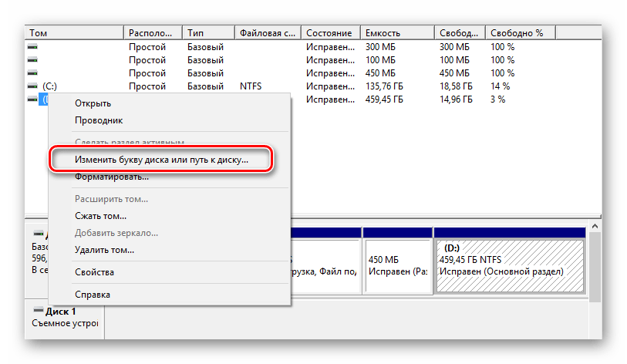Sort volumes by the Емкость column header
The image size is (627, 364).
(398, 33)
